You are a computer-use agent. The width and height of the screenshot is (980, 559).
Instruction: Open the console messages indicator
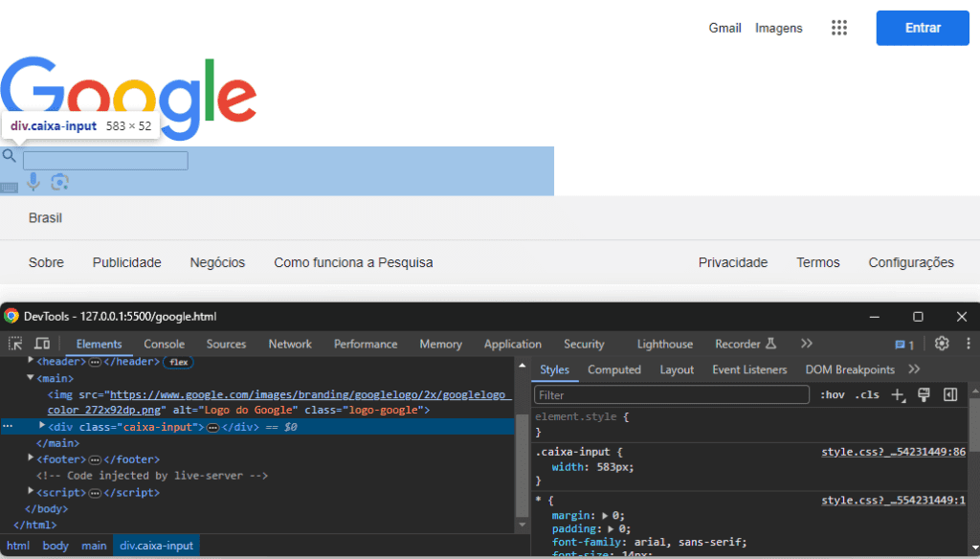(x=901, y=343)
